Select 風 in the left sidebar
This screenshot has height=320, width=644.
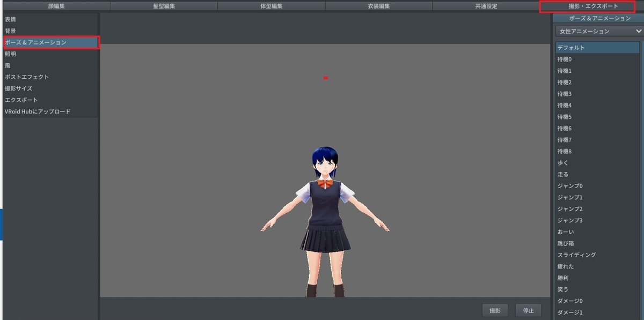click(x=51, y=65)
